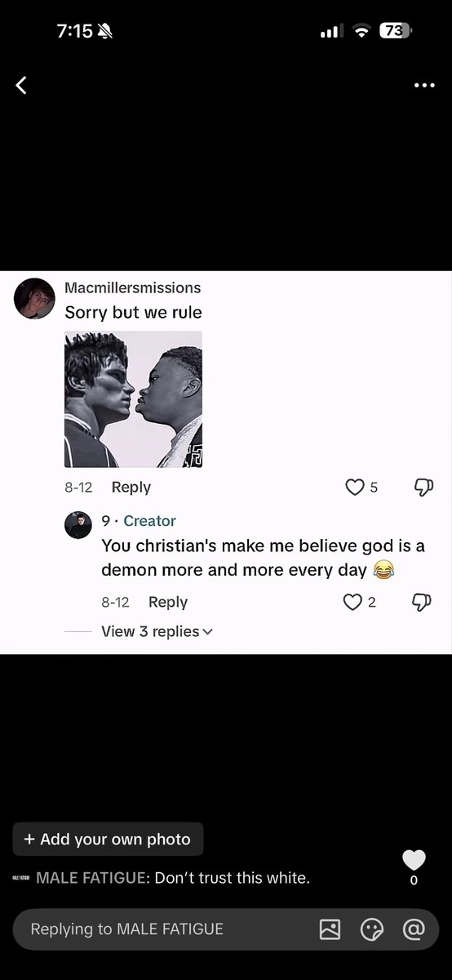Viewport: 452px width, 980px height.
Task: Like the Macmillersmissions comment with the heart
Action: click(x=354, y=488)
